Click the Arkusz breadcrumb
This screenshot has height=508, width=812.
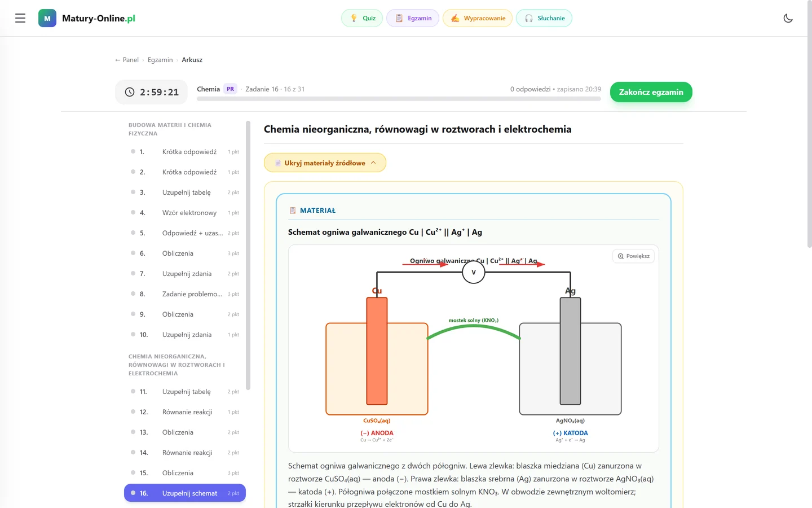(192, 60)
